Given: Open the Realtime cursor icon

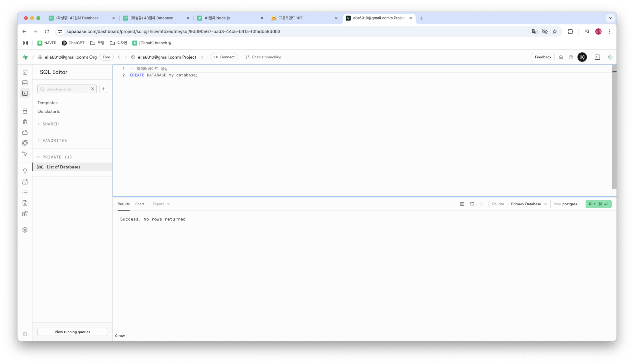Looking at the screenshot, I should click(x=25, y=153).
